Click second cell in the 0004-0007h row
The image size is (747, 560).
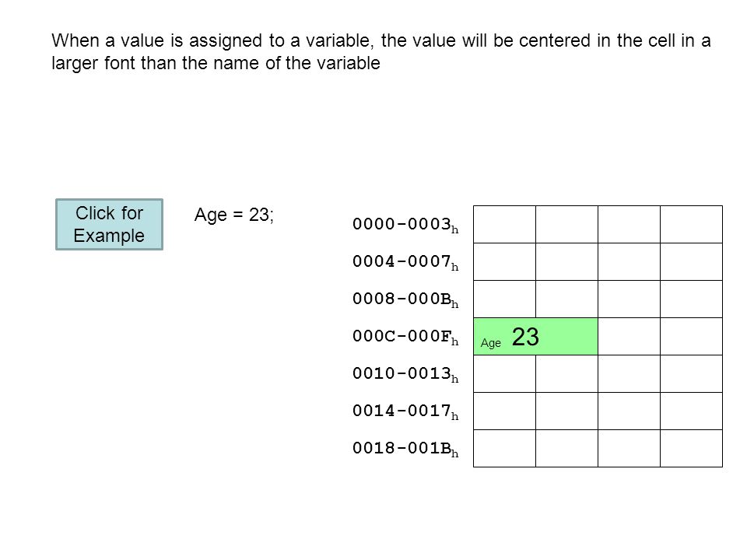pos(567,261)
